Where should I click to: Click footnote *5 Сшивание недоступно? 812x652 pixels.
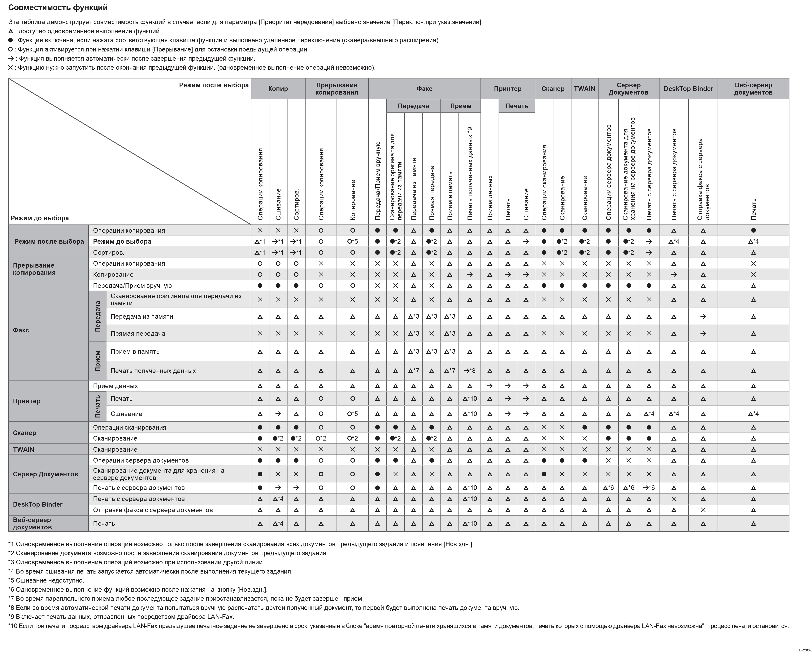coord(46,580)
